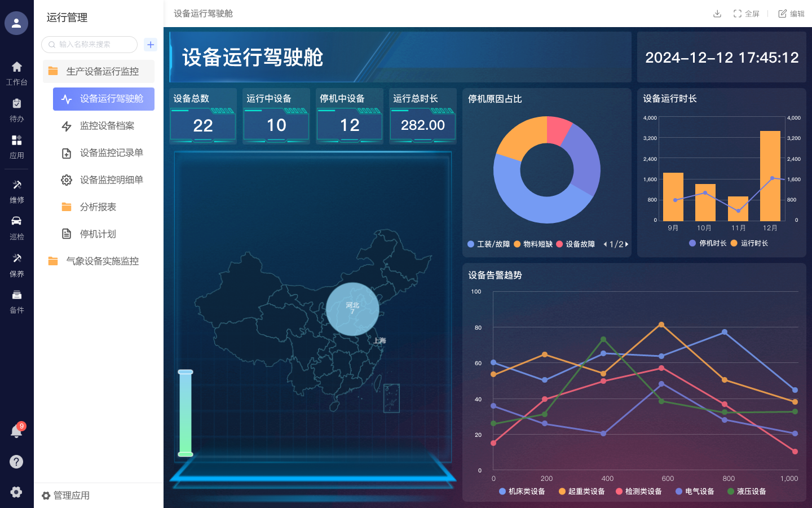
Task: Click 管理应用 at sidebar bottom
Action: tap(65, 496)
